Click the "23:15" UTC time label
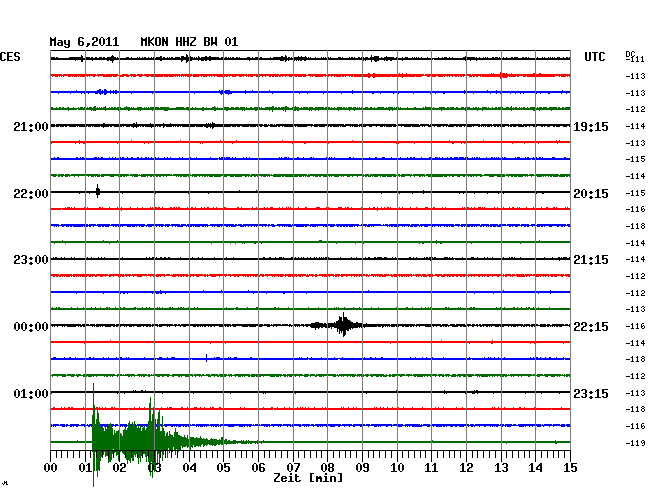Screen dimensions: 650x494 591,393
